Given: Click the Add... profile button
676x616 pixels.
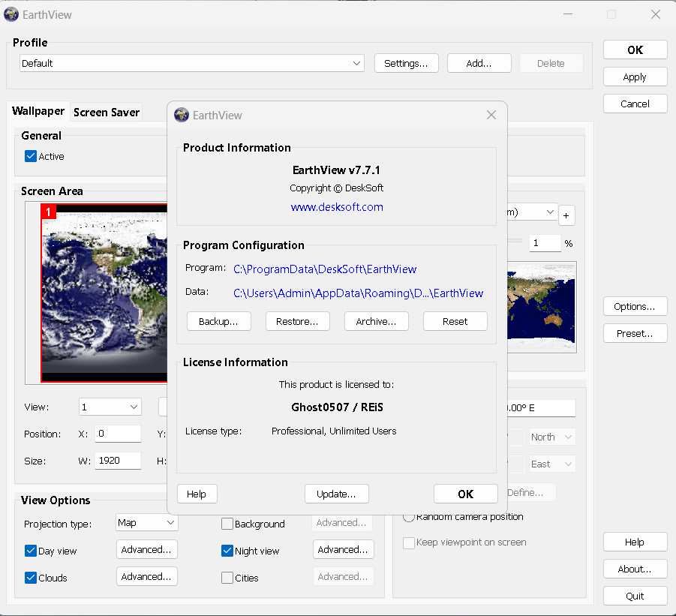Looking at the screenshot, I should 479,63.
